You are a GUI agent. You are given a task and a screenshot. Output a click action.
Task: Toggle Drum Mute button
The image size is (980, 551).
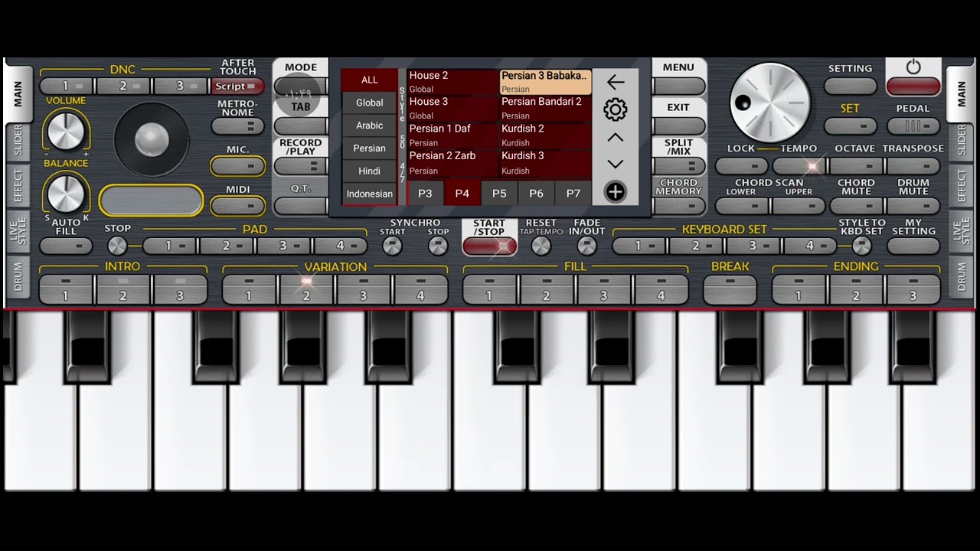point(913,206)
